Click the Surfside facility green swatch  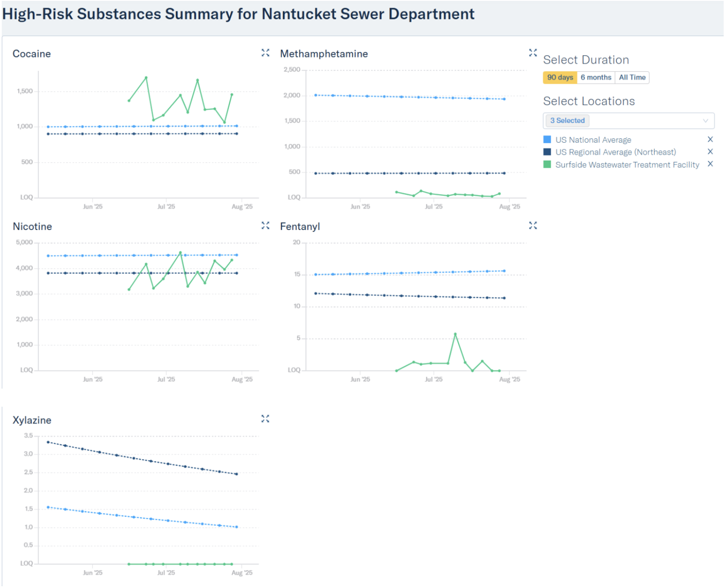[547, 165]
